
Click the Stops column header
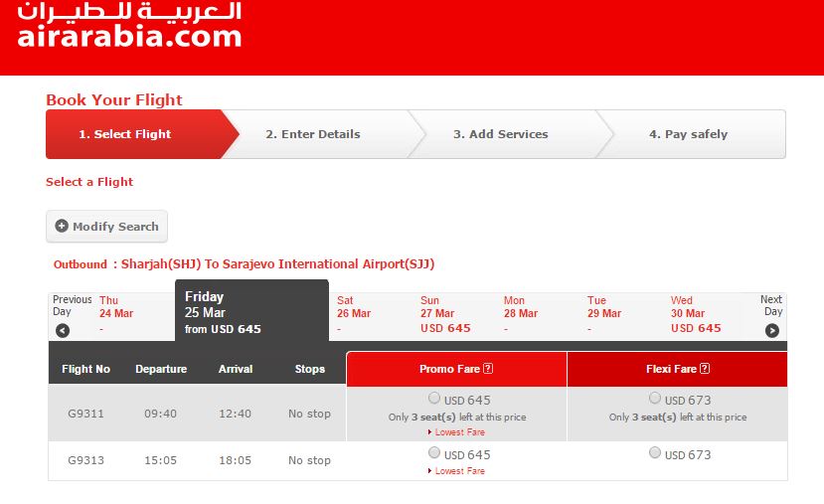[309, 369]
